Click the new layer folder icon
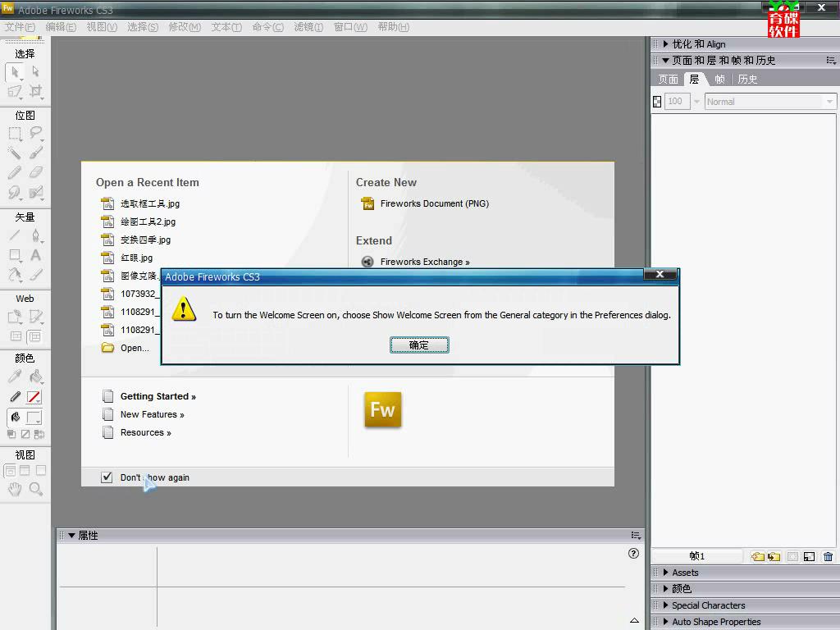 tap(757, 557)
